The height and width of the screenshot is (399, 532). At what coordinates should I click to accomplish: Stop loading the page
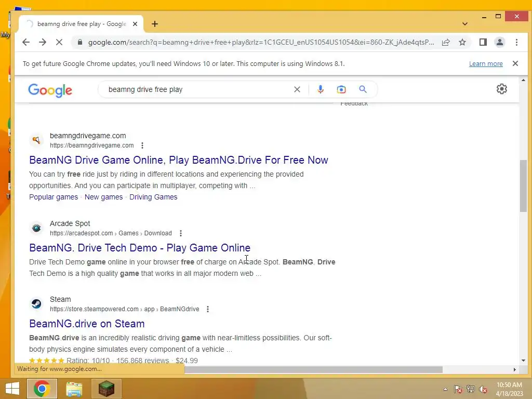point(59,42)
